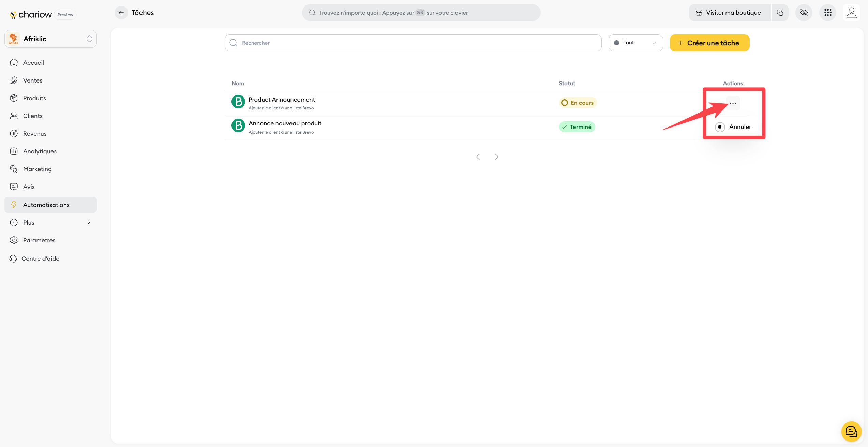
Task: Open the Tout status filter dropdown
Action: point(635,43)
